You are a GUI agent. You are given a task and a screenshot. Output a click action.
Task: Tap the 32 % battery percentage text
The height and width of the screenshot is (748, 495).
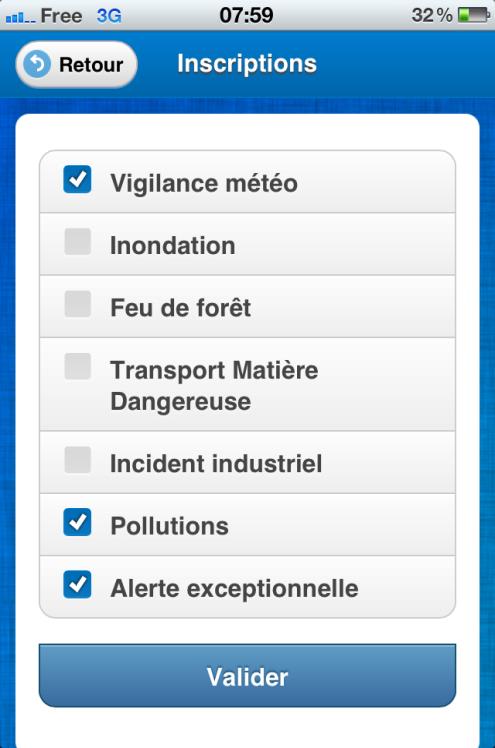click(432, 15)
